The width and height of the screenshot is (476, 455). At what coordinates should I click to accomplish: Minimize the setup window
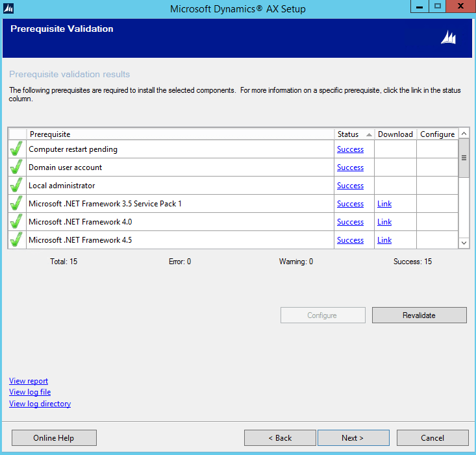coord(420,6)
